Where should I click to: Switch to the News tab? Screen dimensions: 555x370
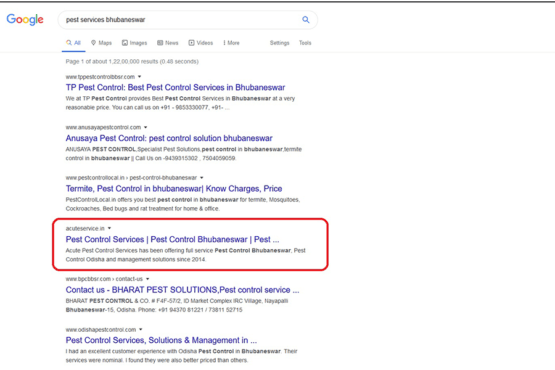(168, 43)
